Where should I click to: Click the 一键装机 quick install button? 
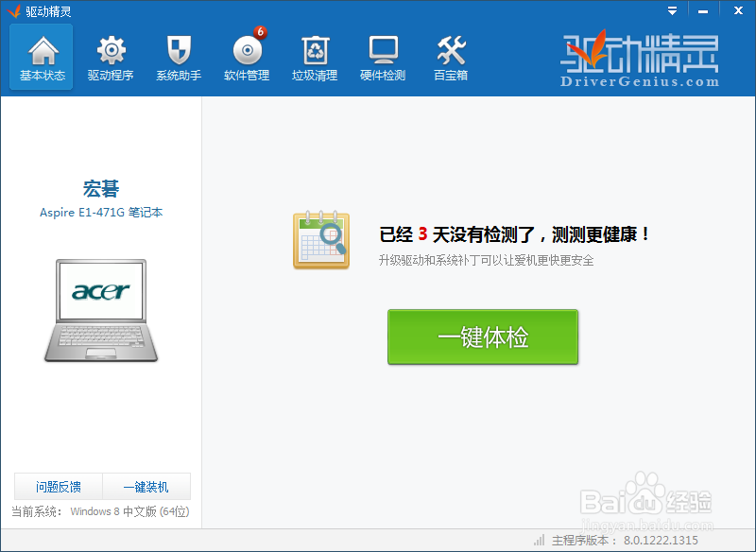[x=146, y=486]
